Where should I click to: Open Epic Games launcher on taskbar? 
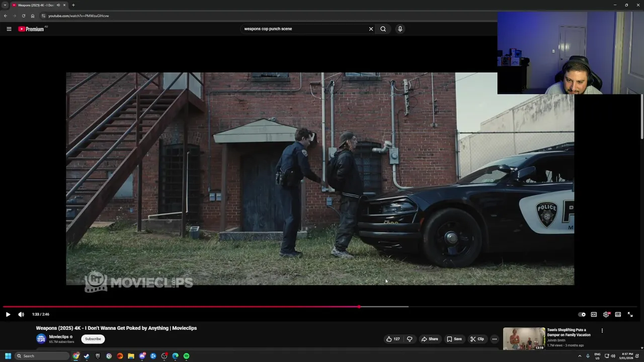tap(98, 356)
